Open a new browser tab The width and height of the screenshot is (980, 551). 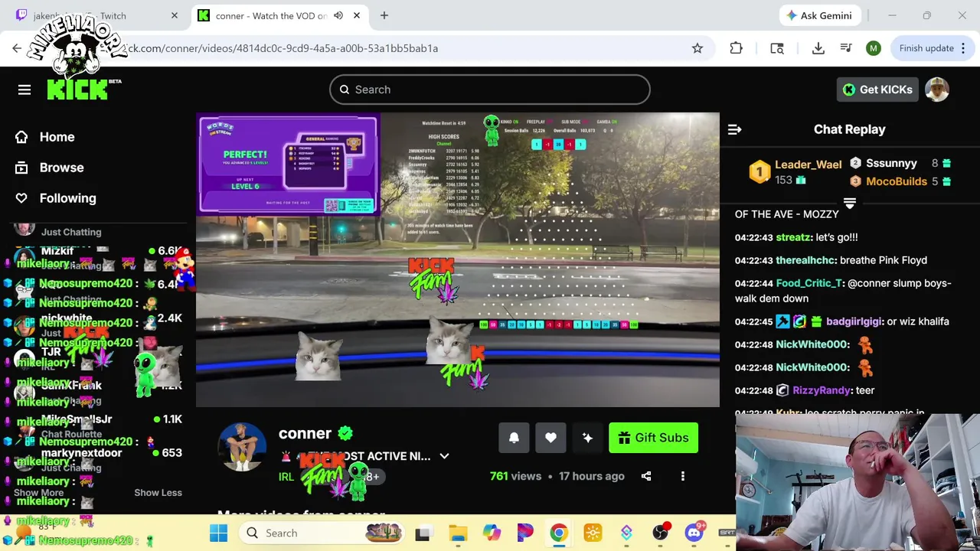(x=384, y=15)
